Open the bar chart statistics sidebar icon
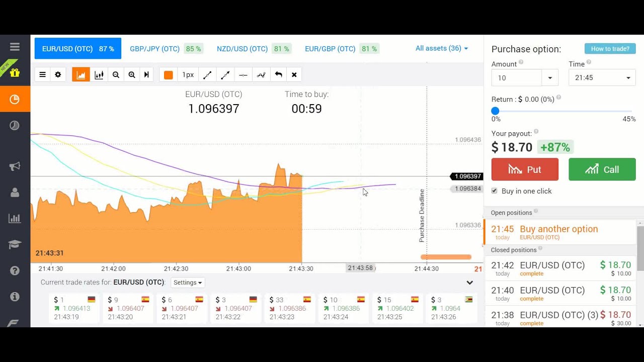The height and width of the screenshot is (362, 644). pyautogui.click(x=15, y=218)
